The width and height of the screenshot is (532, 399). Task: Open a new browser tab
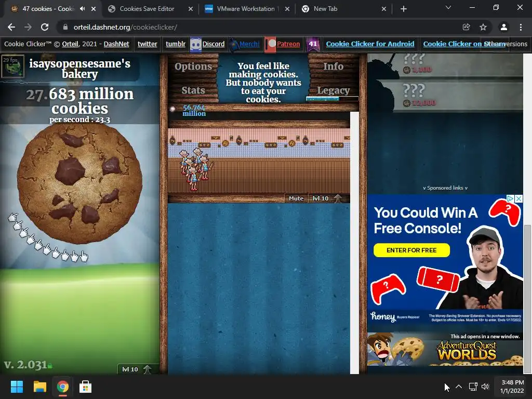click(x=403, y=9)
